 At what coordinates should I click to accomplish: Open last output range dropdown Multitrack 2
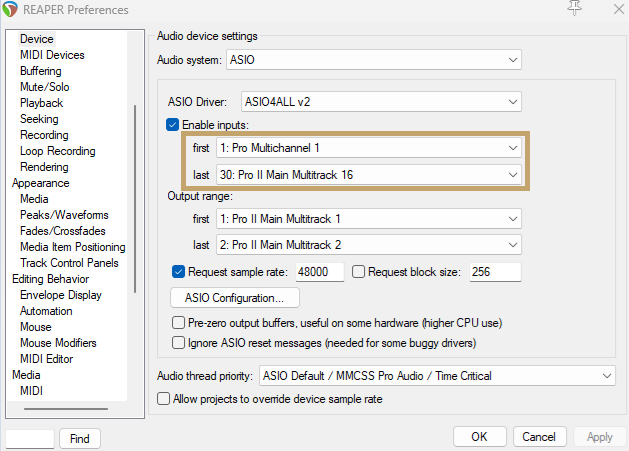click(369, 245)
